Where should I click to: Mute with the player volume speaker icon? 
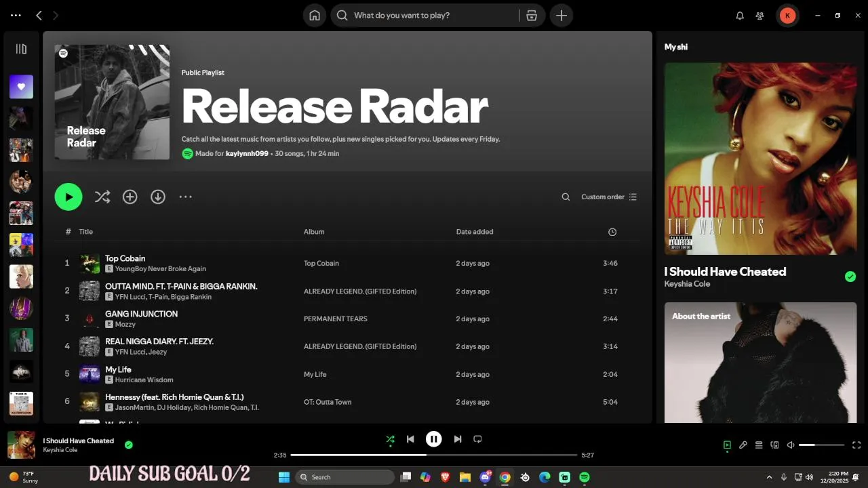790,445
